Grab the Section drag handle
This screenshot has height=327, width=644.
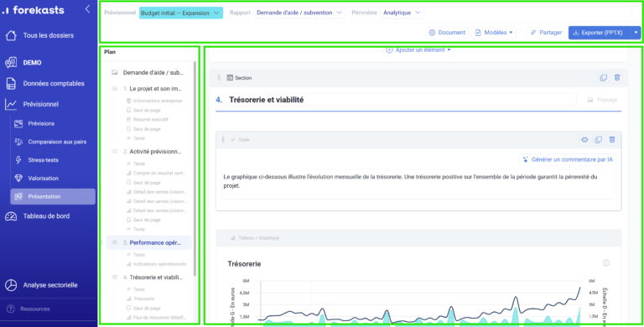tap(219, 78)
